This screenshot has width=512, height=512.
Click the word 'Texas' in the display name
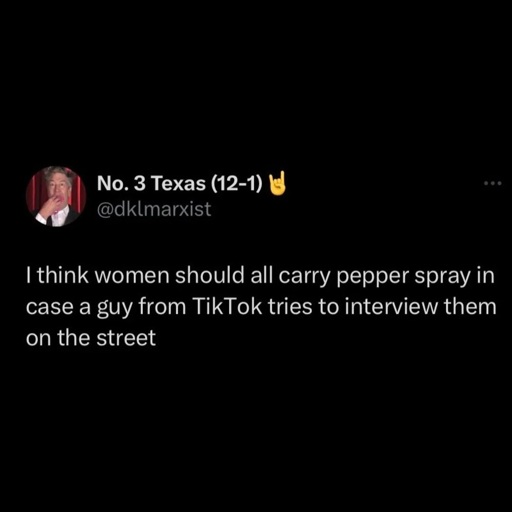[x=178, y=183]
